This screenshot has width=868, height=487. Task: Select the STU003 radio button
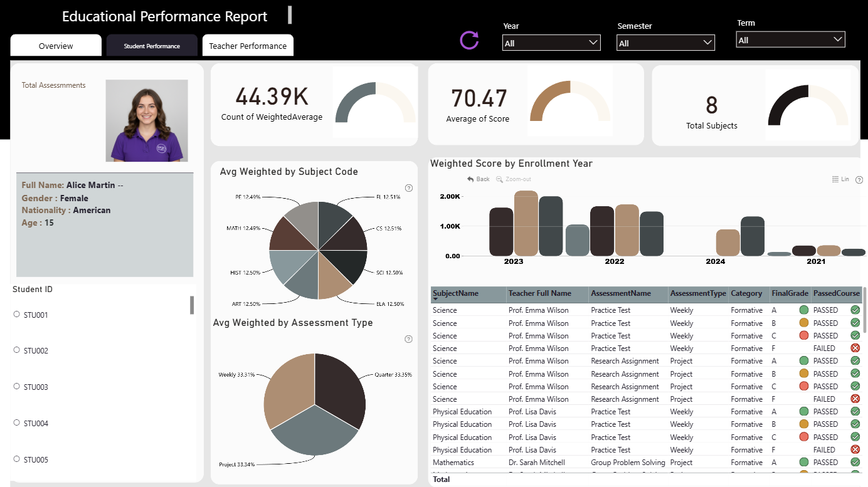tap(17, 387)
